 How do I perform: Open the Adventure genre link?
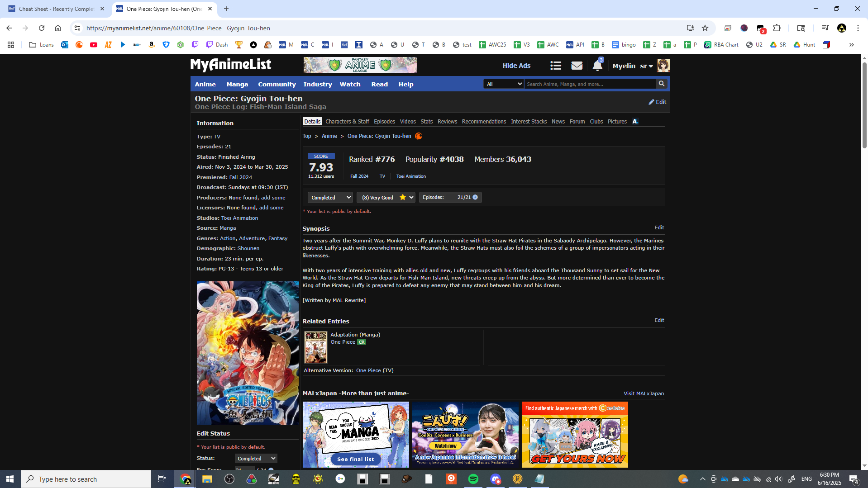click(x=252, y=238)
